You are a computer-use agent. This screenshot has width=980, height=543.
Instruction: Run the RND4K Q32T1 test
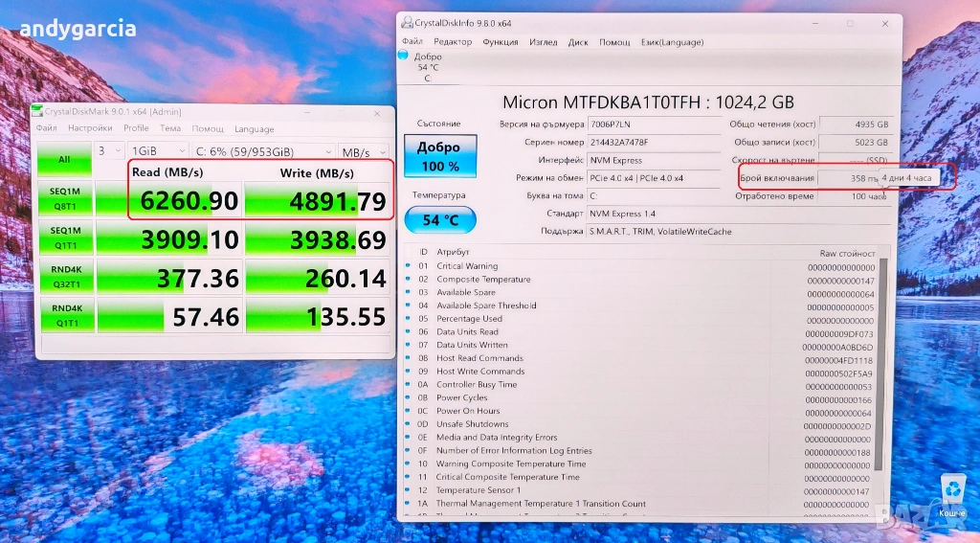click(64, 276)
